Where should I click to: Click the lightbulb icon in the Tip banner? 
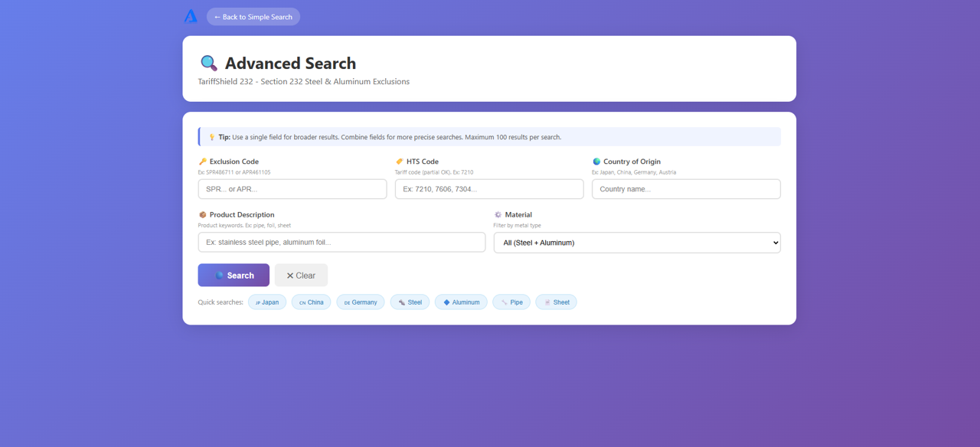pyautogui.click(x=212, y=137)
